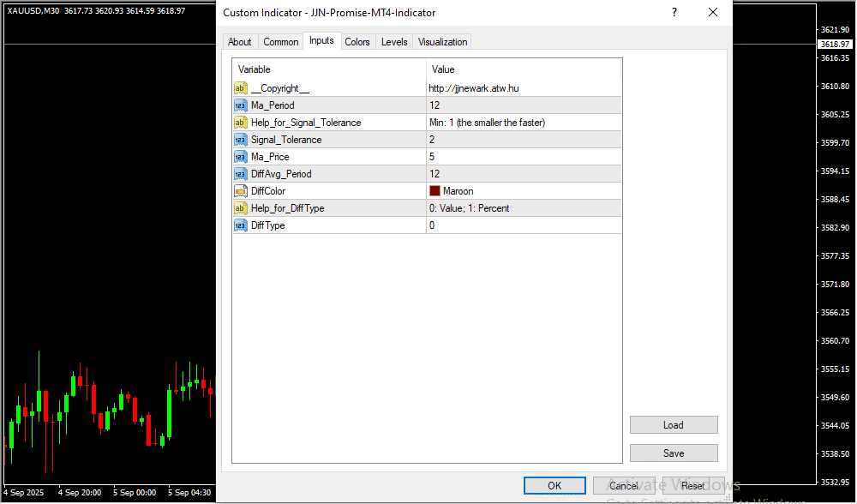Click the Help_for_Signal_Tolerance string icon
This screenshot has width=857, height=504.
click(x=240, y=123)
